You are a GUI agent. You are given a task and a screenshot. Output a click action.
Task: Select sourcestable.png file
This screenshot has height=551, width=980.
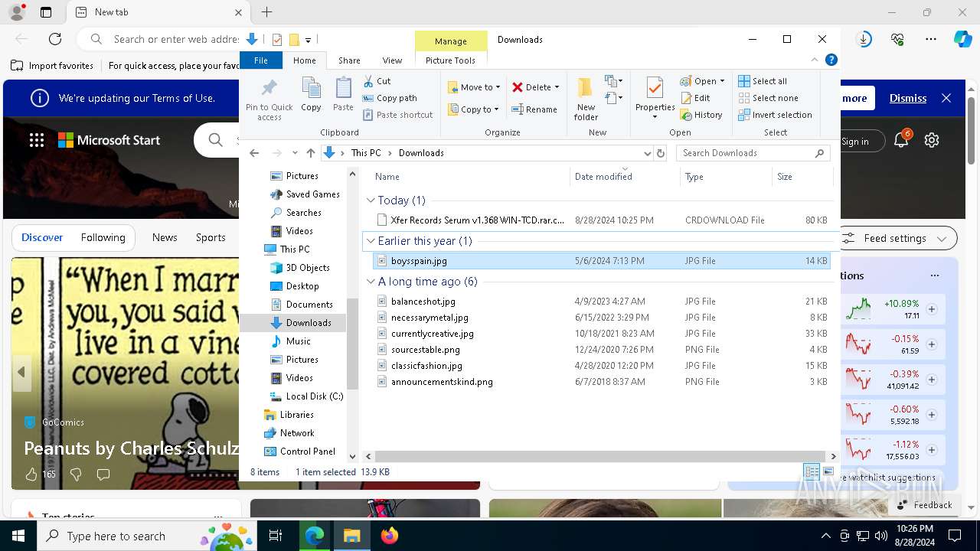click(x=603, y=350)
